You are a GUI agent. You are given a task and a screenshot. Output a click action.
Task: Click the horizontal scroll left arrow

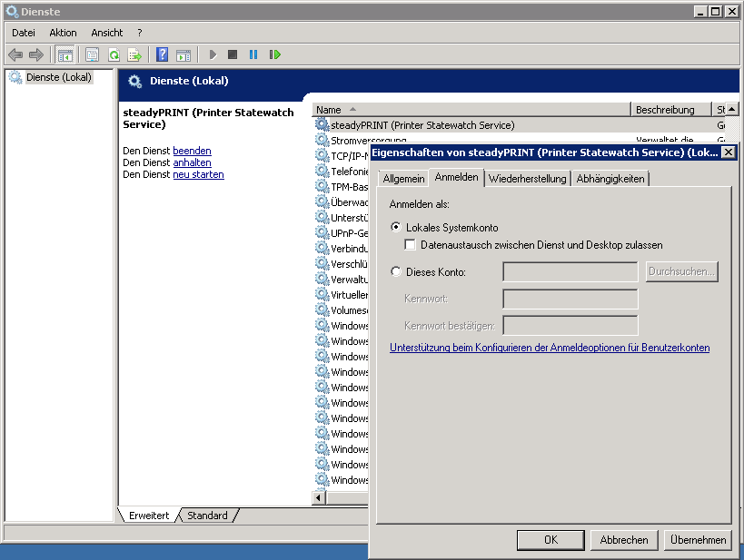click(x=318, y=498)
